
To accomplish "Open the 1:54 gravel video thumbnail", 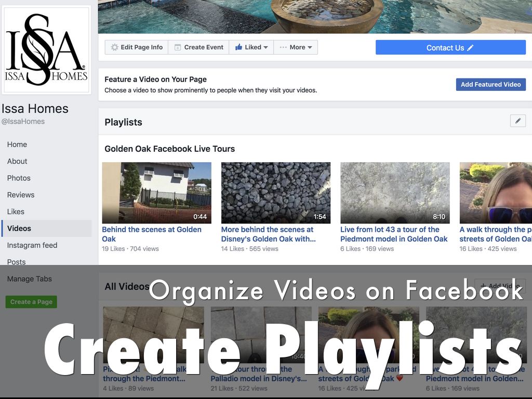I will click(x=275, y=193).
